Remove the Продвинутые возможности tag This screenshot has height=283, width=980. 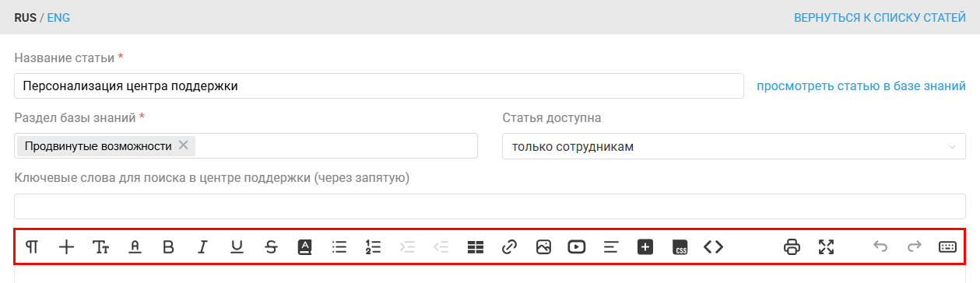[x=183, y=145]
